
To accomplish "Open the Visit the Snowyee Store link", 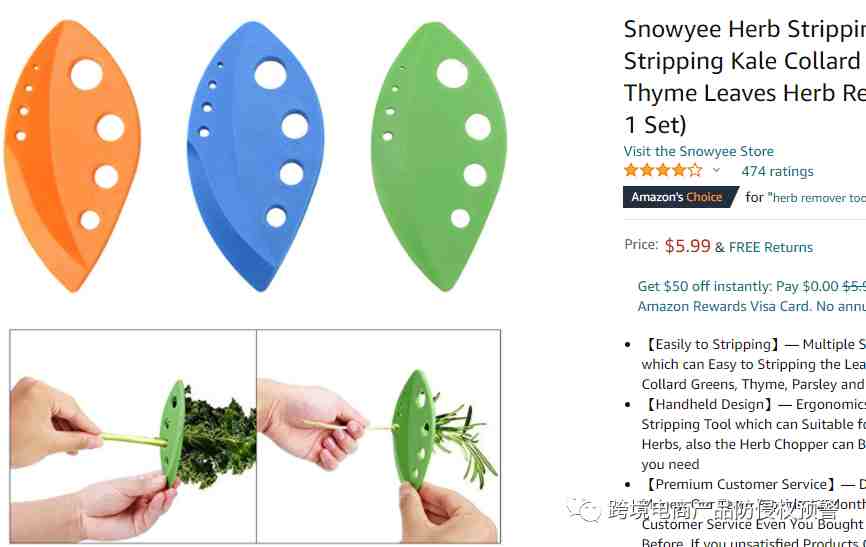I will click(698, 151).
